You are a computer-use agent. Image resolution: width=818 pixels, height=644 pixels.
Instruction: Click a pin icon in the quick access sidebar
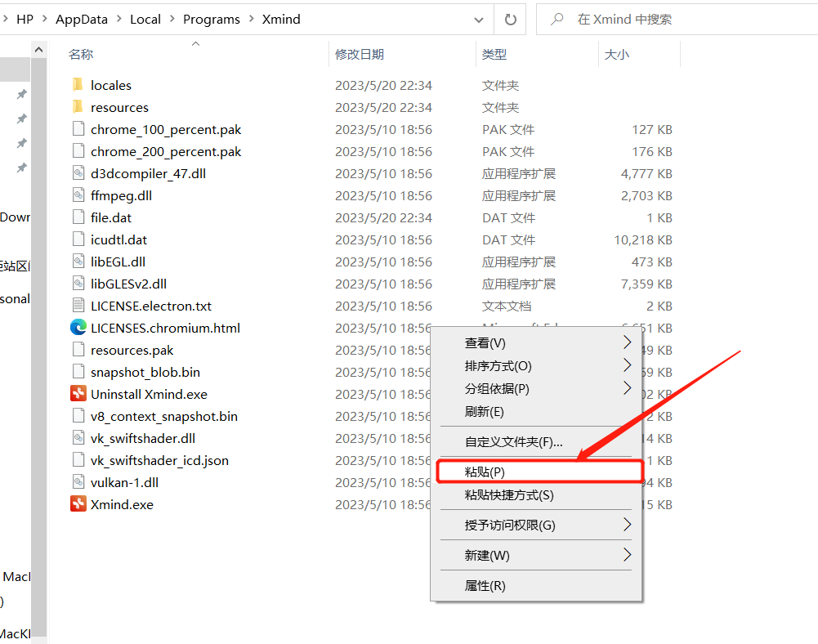coord(21,94)
